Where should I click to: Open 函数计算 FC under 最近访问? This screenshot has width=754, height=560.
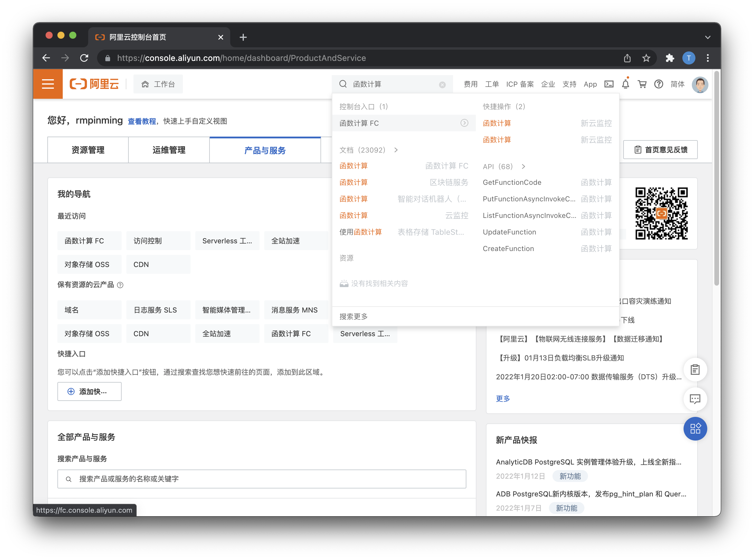89,241
